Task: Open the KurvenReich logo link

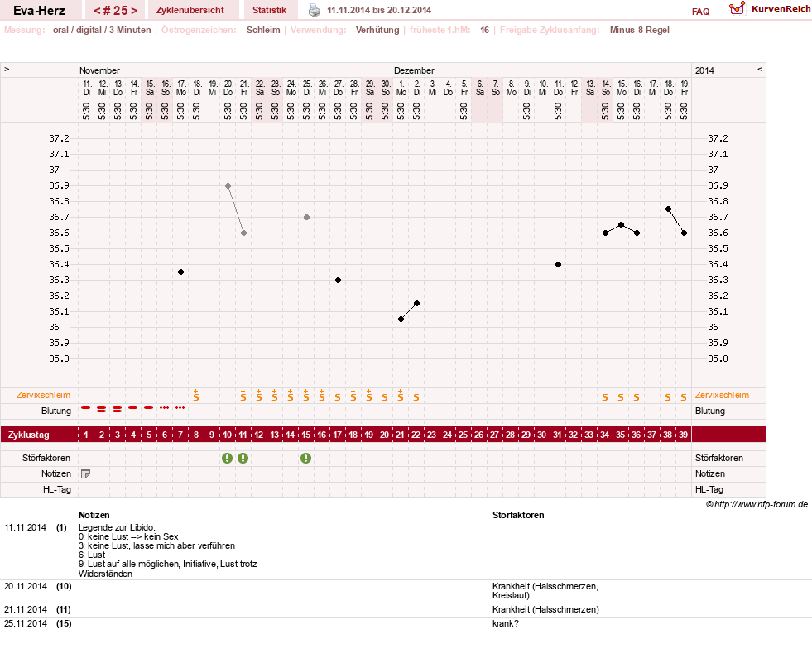Action: 769,9
